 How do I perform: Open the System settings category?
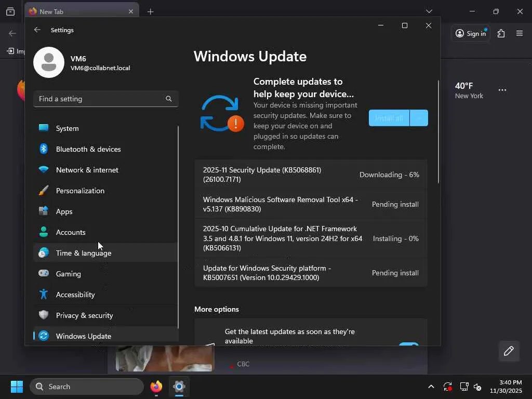pos(105,128)
